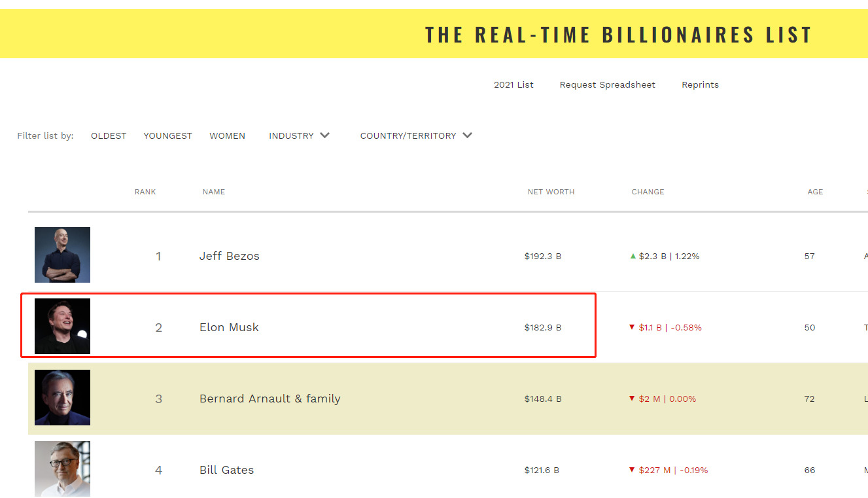Open the Country/Territory filter dropdown
Image resolution: width=868 pixels, height=498 pixels.
click(x=416, y=135)
